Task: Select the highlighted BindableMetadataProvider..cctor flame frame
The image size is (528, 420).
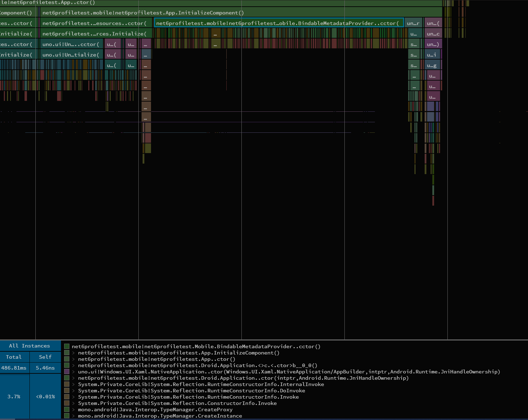Action: pyautogui.click(x=279, y=22)
